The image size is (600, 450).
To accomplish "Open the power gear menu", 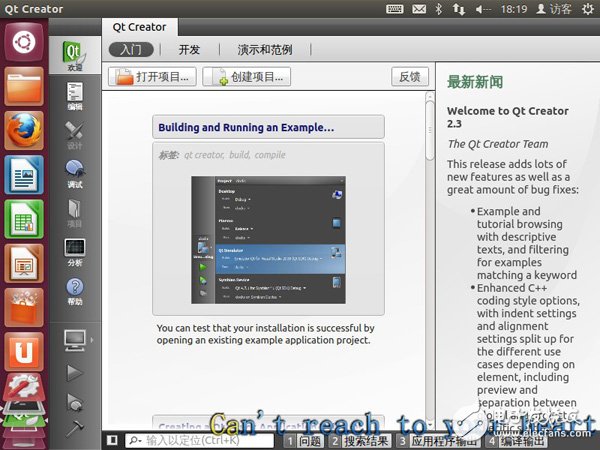I will (587, 9).
